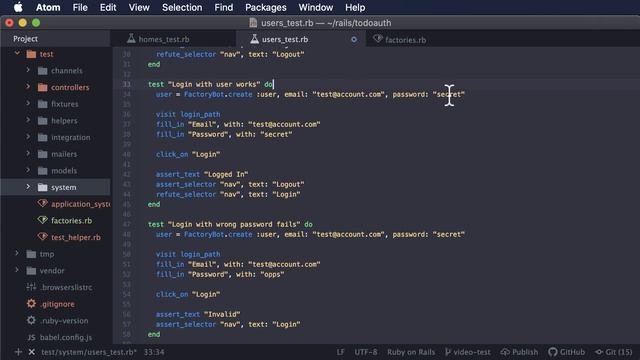640x360 pixels.
Task: Open the View menu
Action: pyautogui.click(x=139, y=7)
